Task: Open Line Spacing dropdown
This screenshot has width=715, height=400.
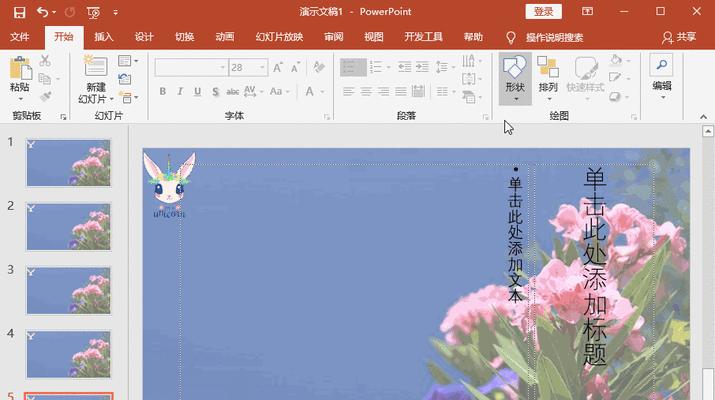Action: [445, 68]
